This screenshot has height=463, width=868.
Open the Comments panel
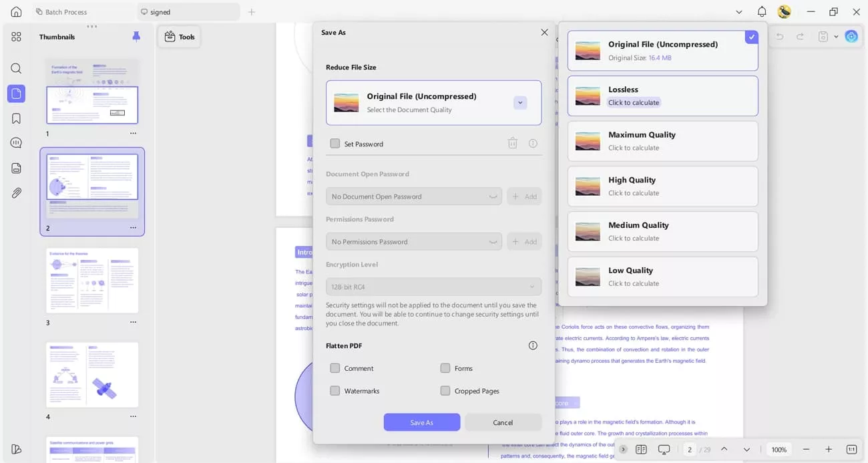point(16,142)
